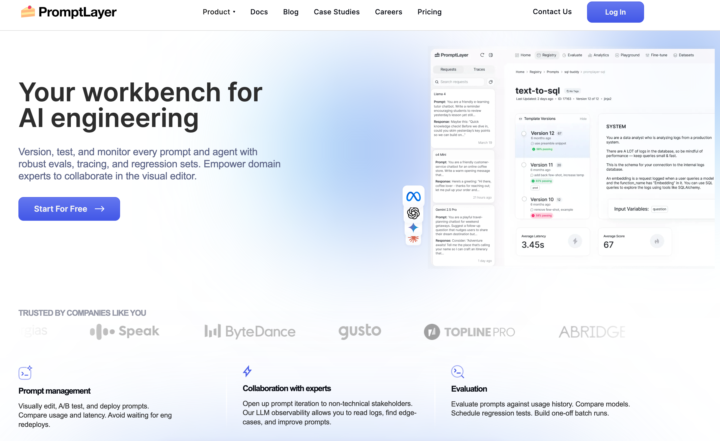
Task: Click the lightning icon in Average Latency card
Action: (x=575, y=241)
